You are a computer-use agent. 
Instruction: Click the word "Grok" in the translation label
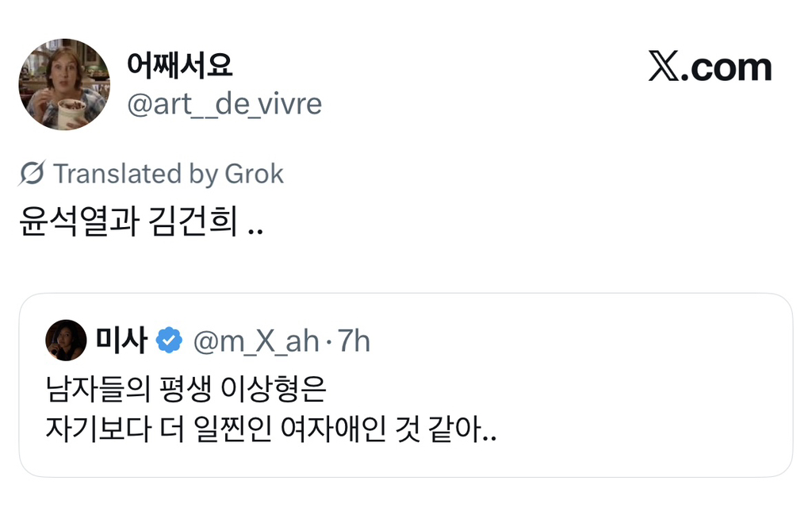click(x=254, y=174)
